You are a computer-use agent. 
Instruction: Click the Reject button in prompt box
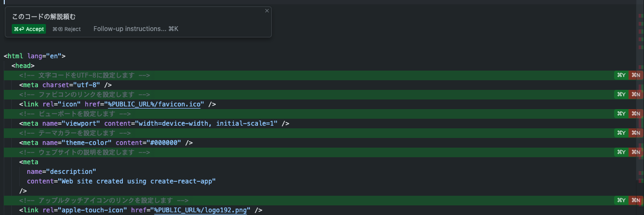coord(67,29)
